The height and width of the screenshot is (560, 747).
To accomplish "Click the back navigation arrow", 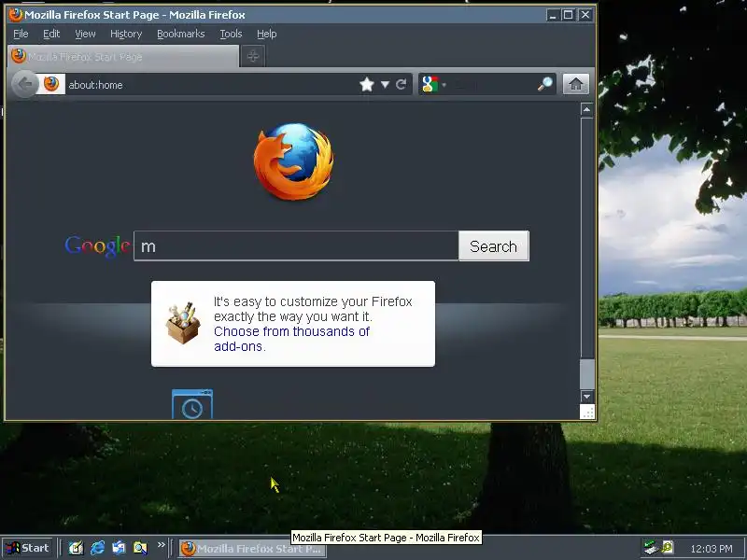I will [24, 84].
